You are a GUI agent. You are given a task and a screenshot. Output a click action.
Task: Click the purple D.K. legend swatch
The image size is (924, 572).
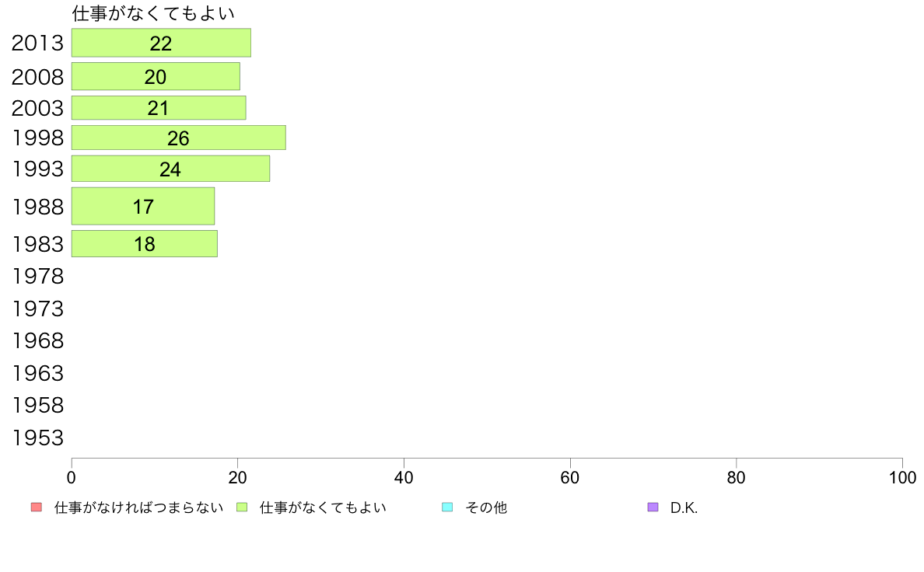(x=653, y=507)
